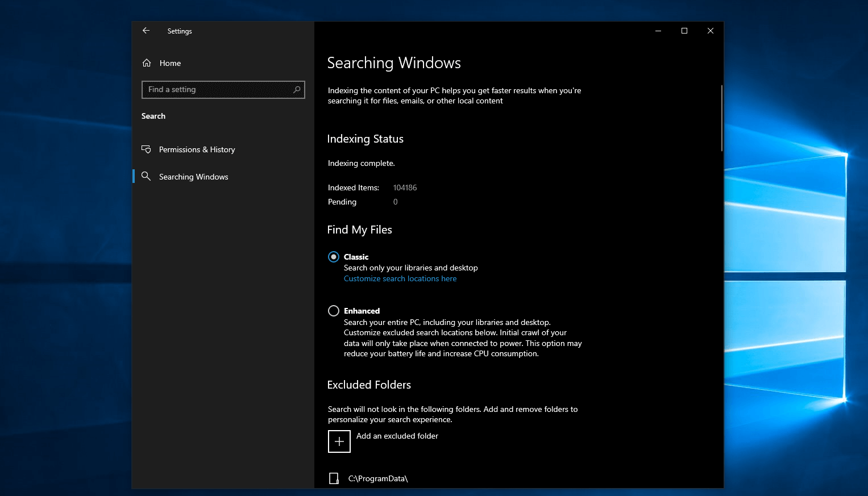Image resolution: width=868 pixels, height=496 pixels.
Task: Click the Indexing Status heading
Action: (366, 139)
